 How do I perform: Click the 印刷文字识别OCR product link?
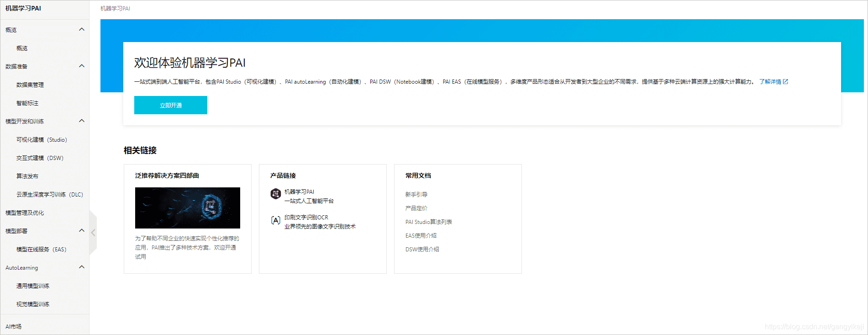coord(320,222)
